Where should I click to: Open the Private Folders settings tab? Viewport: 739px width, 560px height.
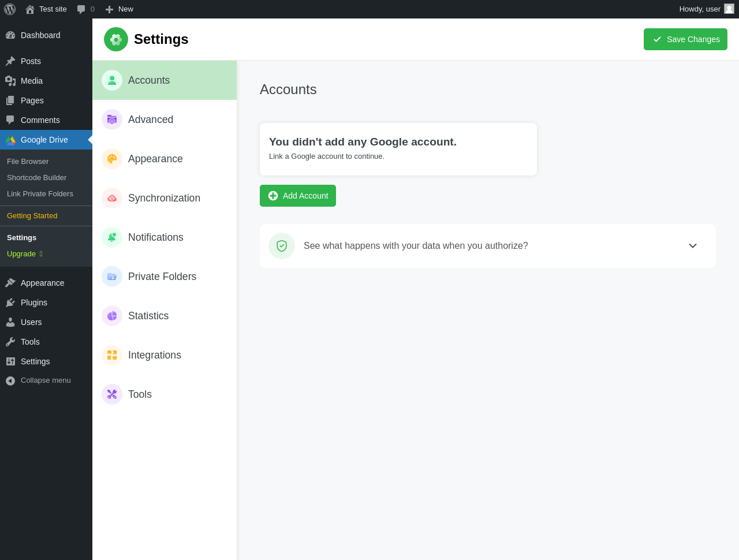[x=162, y=277]
